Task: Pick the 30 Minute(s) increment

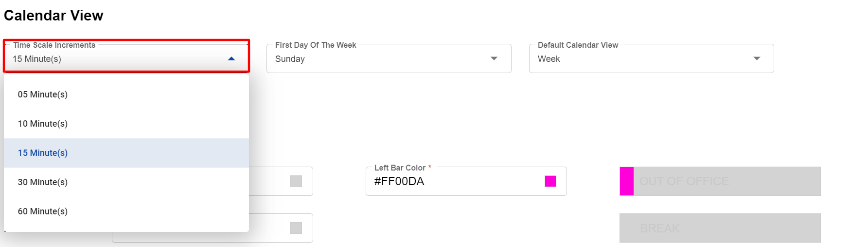Action: tap(43, 182)
